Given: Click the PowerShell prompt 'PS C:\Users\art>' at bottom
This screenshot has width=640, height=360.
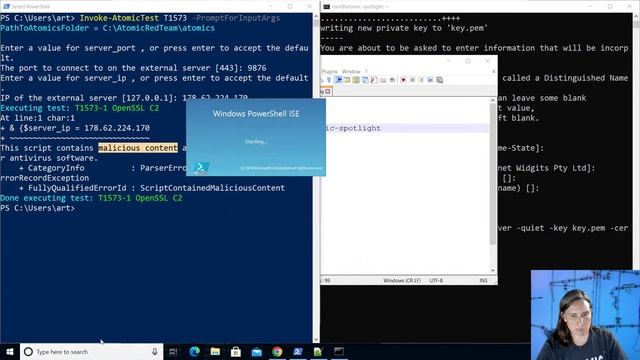Looking at the screenshot, I should point(38,208).
